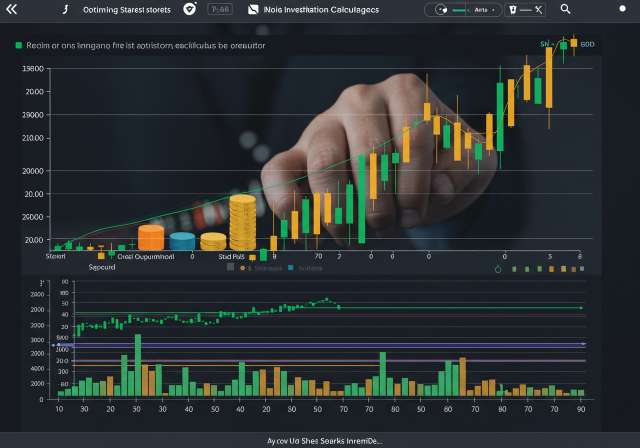Screen dimensions: 640x448
Task: Click the double-chevron back icon
Action: 12,9
